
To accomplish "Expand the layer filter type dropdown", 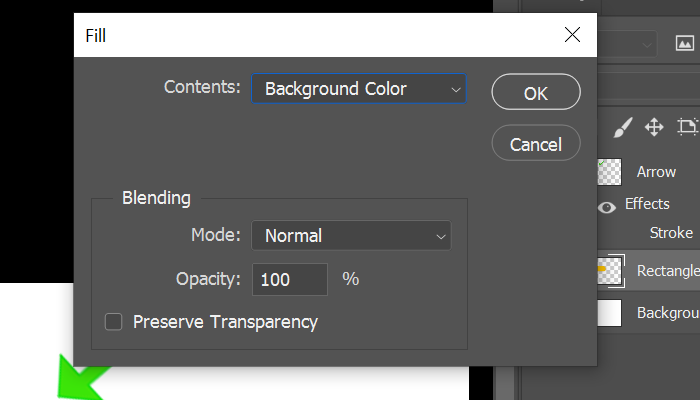I will click(x=627, y=44).
